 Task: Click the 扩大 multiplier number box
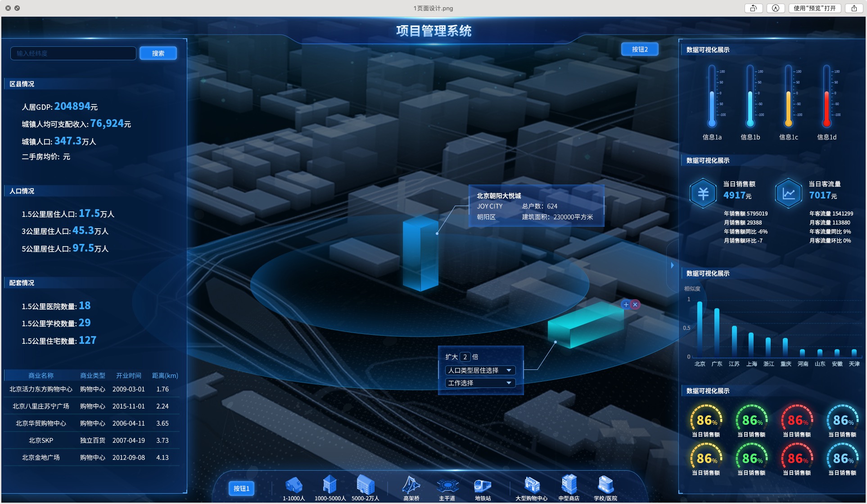click(465, 357)
